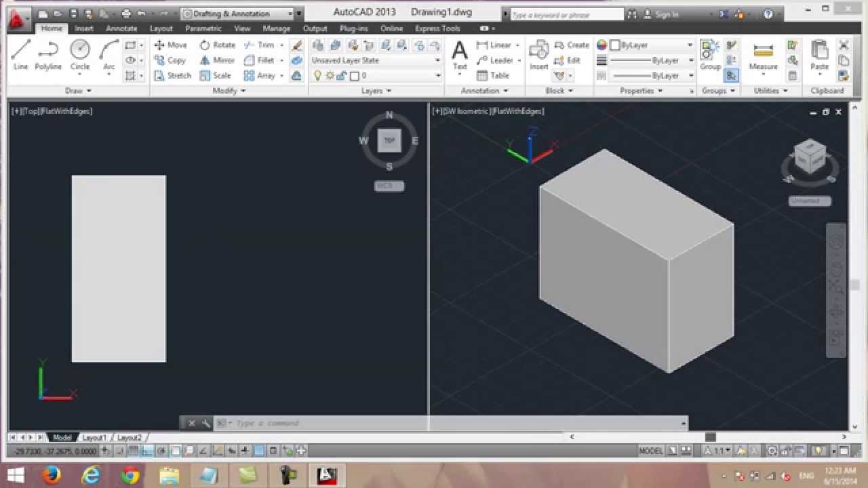Toggle layer on/off lightbulb icon
868x488 pixels.
(317, 76)
